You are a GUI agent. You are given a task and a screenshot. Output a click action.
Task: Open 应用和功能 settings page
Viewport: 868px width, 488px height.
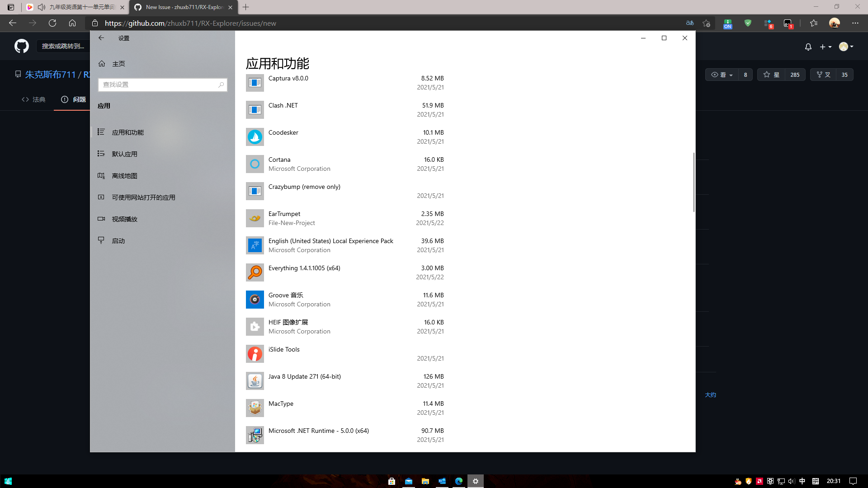click(163, 132)
